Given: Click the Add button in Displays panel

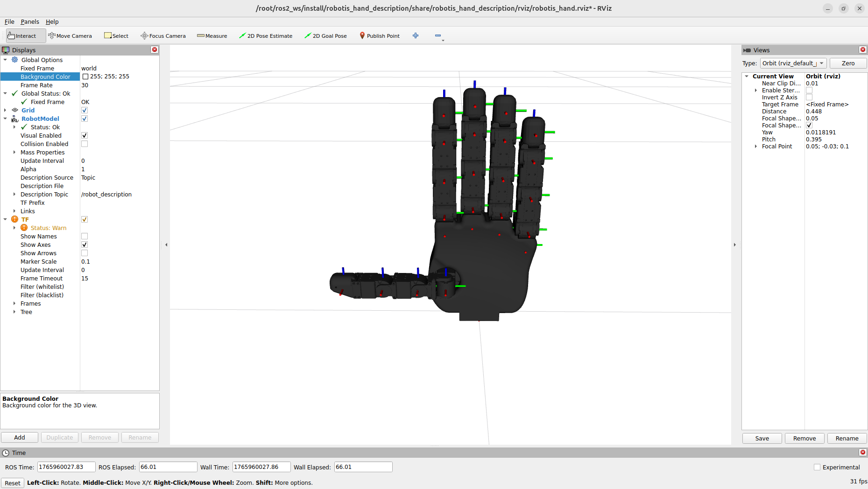Looking at the screenshot, I should pos(19,437).
